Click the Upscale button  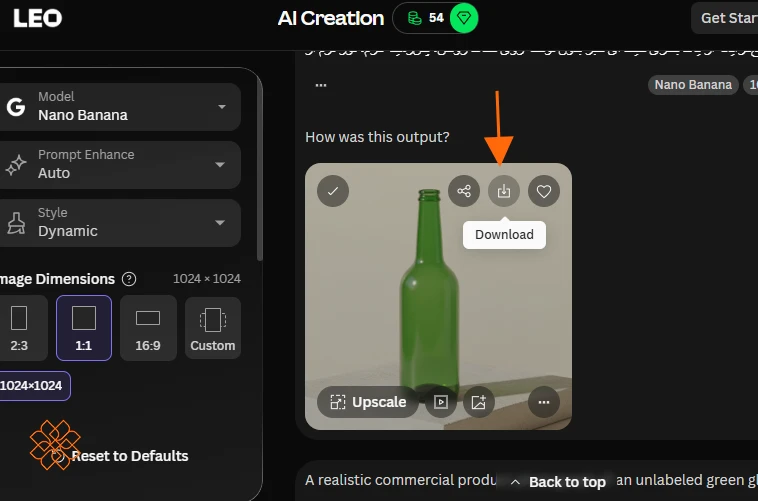tap(368, 402)
